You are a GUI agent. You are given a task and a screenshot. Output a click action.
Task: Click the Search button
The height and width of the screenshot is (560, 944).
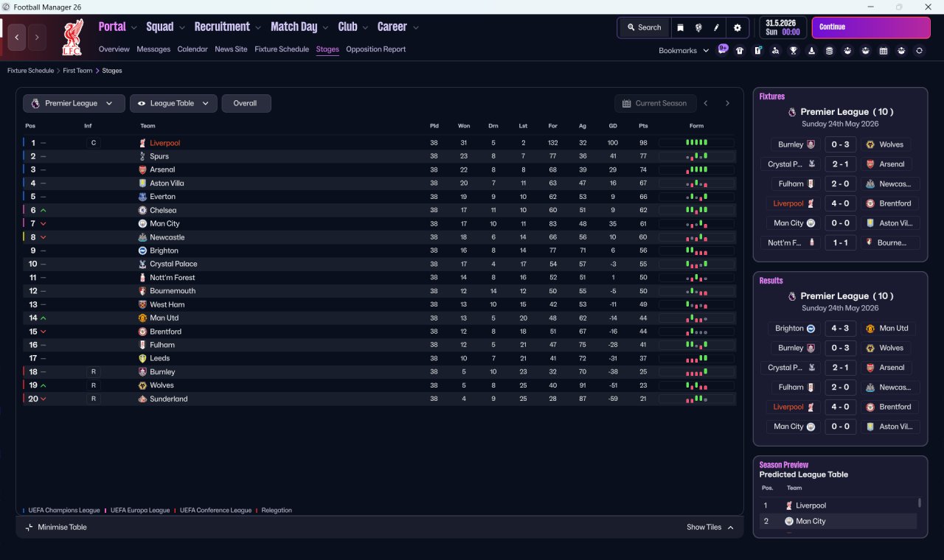click(644, 27)
